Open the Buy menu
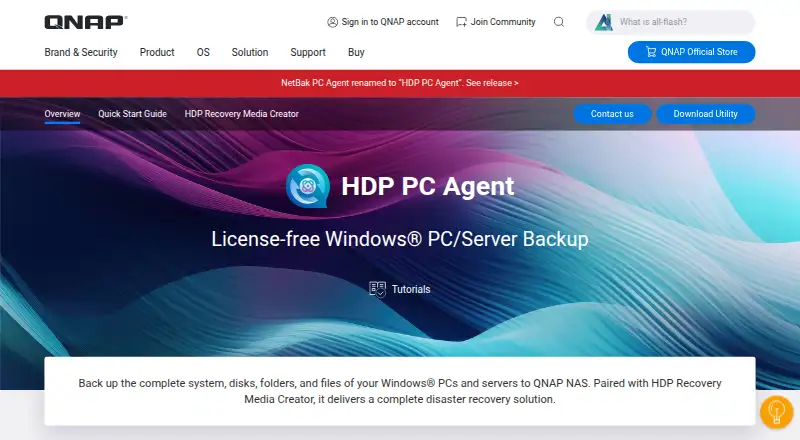This screenshot has width=800, height=440. [x=356, y=52]
